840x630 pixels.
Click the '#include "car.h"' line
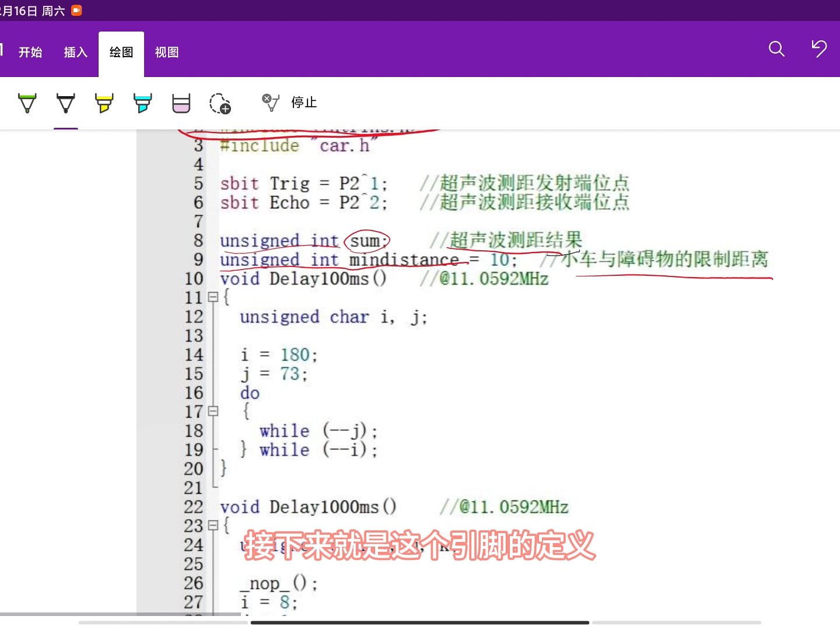point(299,145)
